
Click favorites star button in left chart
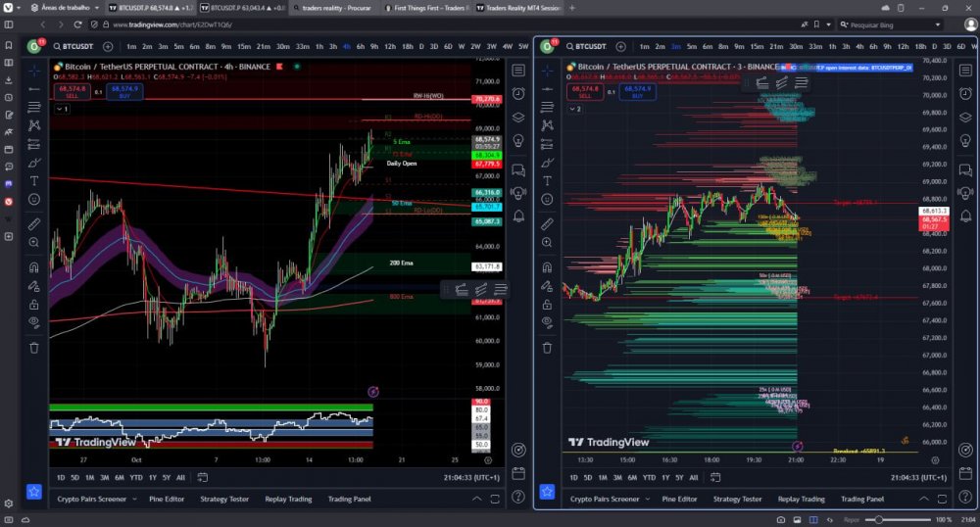[x=34, y=492]
